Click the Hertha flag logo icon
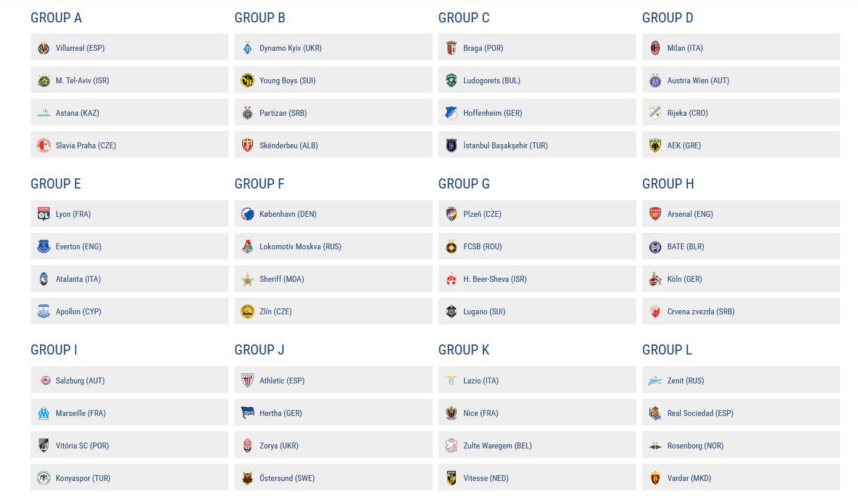The height and width of the screenshot is (504, 858). pyautogui.click(x=248, y=413)
